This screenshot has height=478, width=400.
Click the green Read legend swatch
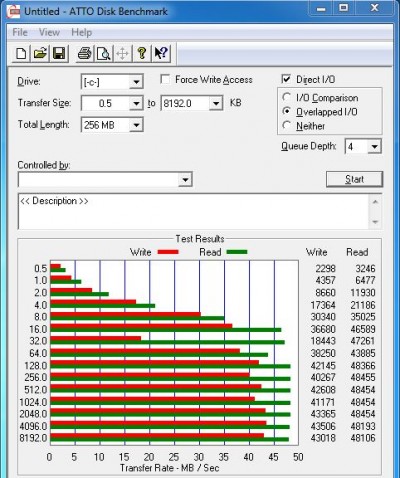click(x=237, y=252)
